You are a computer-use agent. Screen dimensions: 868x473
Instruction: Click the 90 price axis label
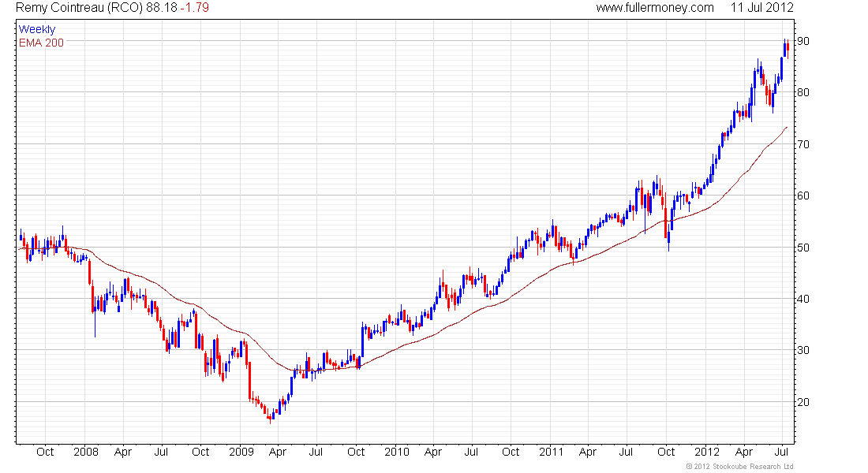tap(803, 42)
